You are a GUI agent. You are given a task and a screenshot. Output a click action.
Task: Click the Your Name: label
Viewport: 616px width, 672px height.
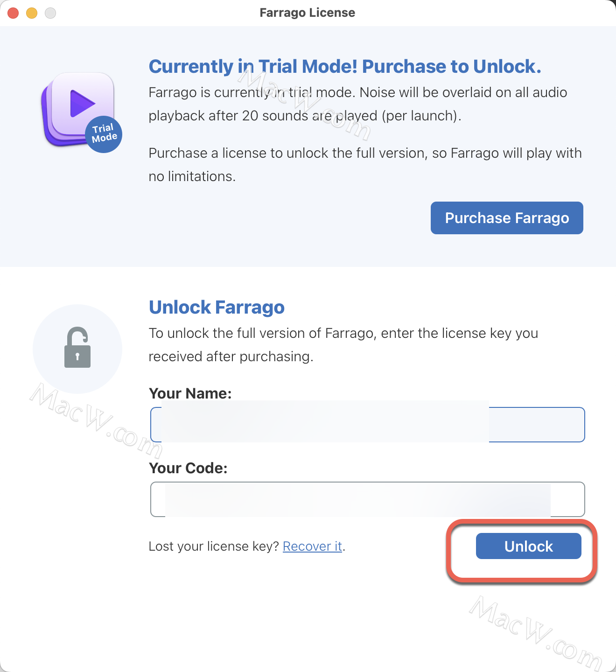click(x=190, y=393)
